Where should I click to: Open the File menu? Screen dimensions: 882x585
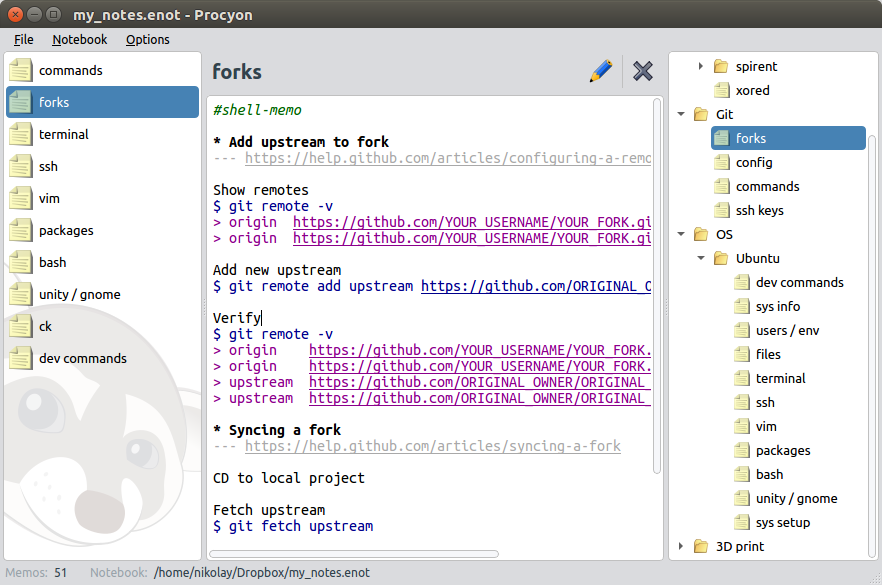click(x=24, y=39)
